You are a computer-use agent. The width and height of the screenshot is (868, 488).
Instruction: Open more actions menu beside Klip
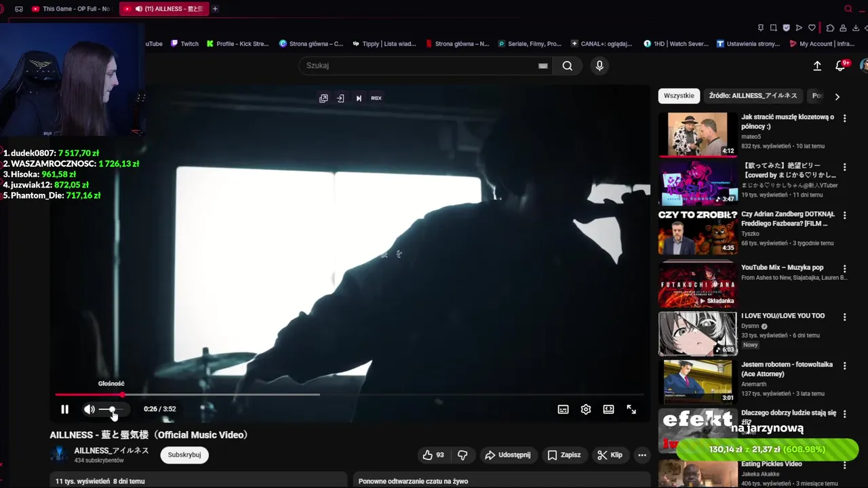point(642,455)
